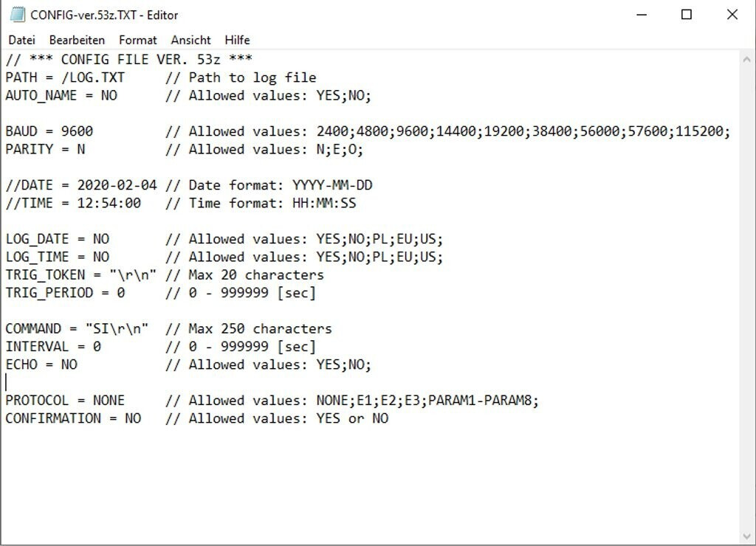Click the CONFIRMATION = NO setting
Image resolution: width=756 pixels, height=546 pixels.
73,418
